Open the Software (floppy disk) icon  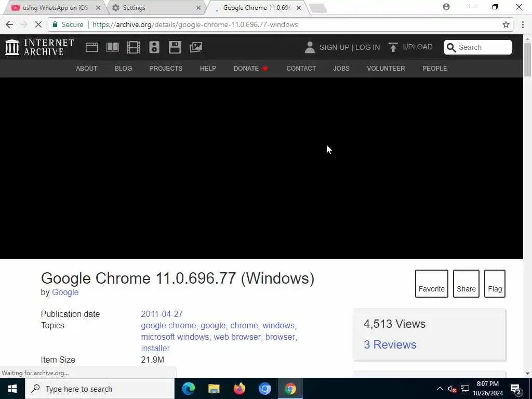(175, 47)
